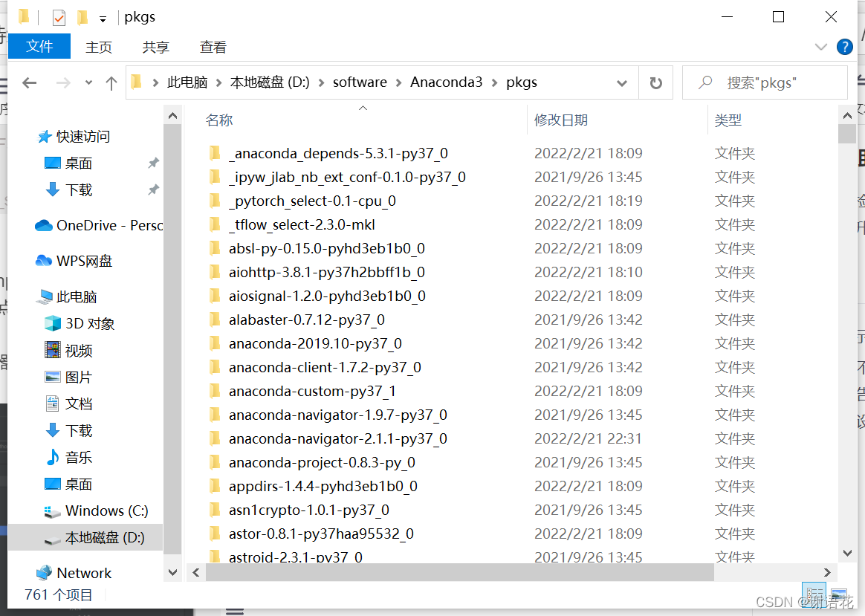Switch to the 主页 ribbon tab

99,48
